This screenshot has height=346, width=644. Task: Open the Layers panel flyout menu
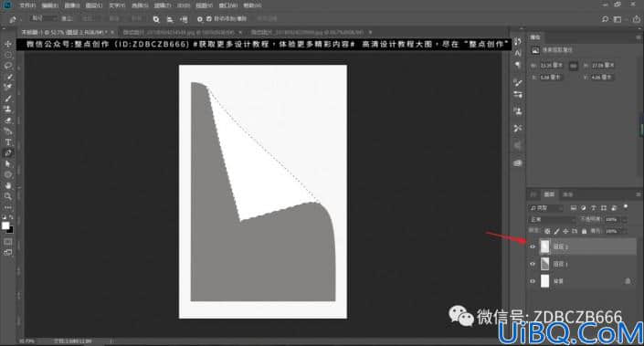(x=639, y=194)
